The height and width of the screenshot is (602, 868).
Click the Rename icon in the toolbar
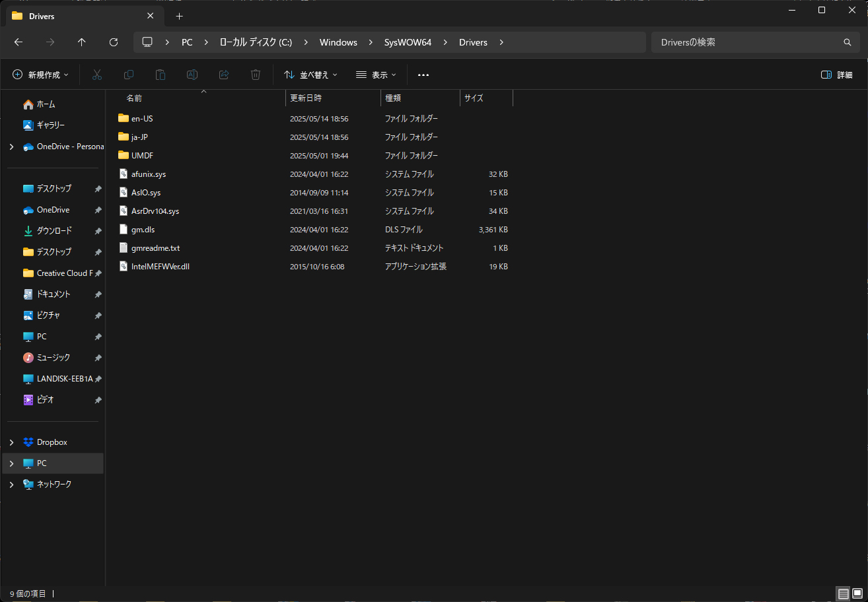click(x=192, y=75)
